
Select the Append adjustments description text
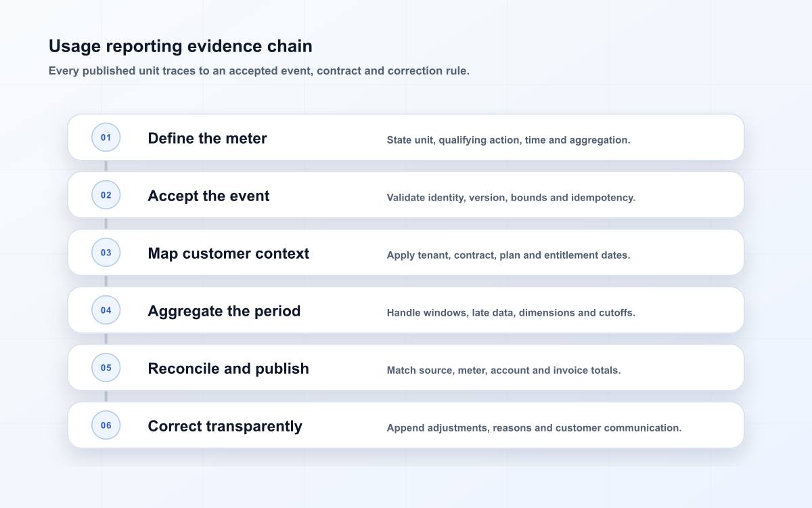pyautogui.click(x=534, y=428)
